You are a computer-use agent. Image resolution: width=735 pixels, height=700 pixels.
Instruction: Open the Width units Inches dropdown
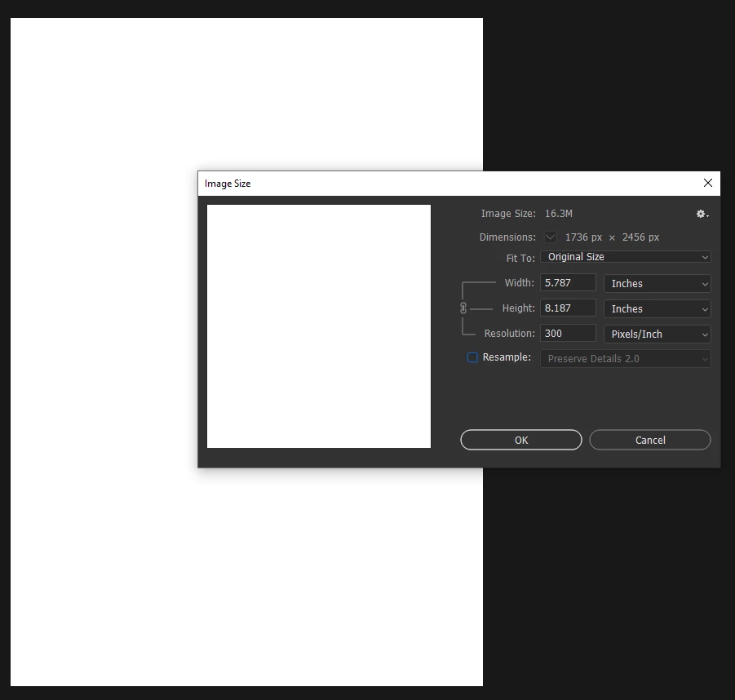658,284
